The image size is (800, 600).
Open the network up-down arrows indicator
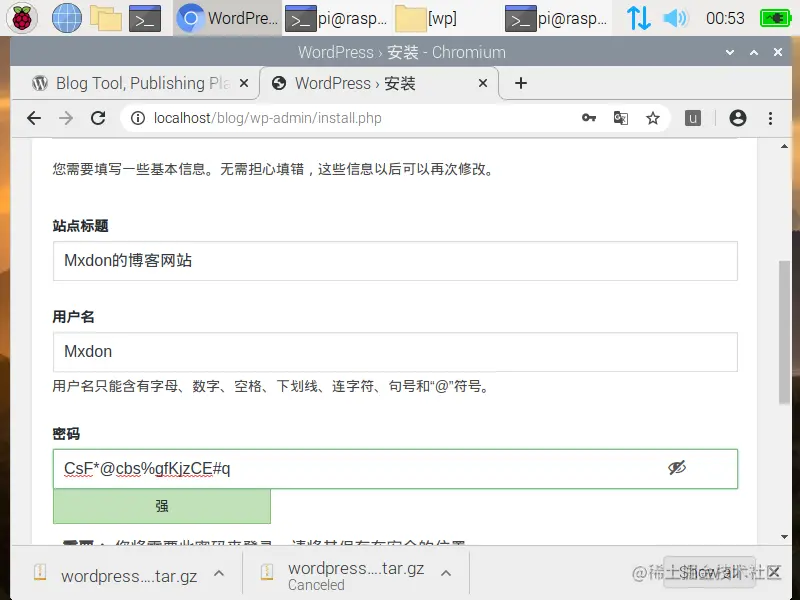(x=638, y=18)
